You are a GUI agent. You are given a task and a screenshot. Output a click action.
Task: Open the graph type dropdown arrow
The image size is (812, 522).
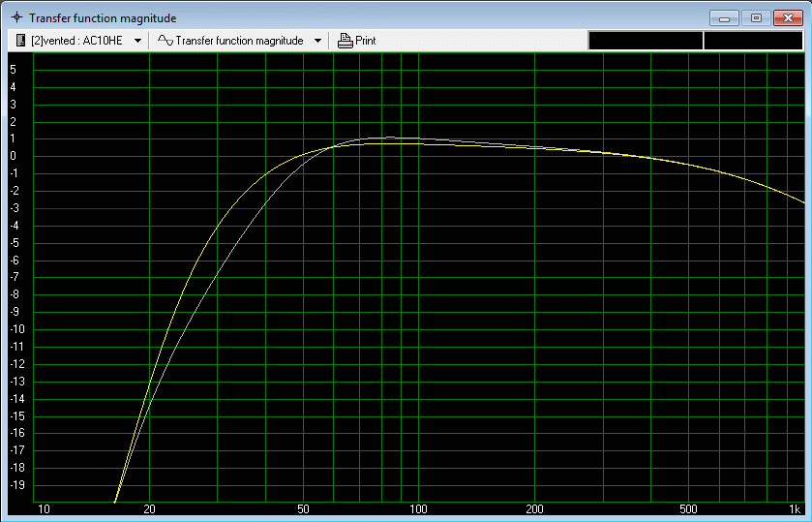(x=318, y=41)
